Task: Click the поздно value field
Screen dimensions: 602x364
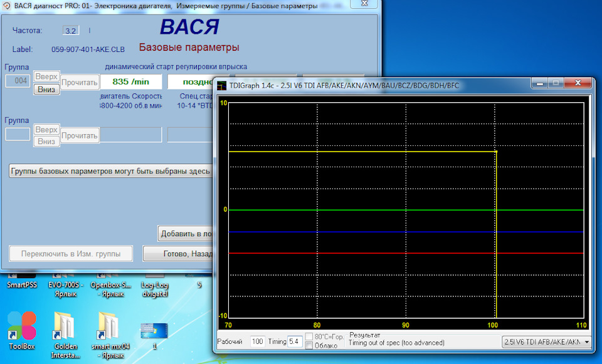Action: tap(191, 81)
